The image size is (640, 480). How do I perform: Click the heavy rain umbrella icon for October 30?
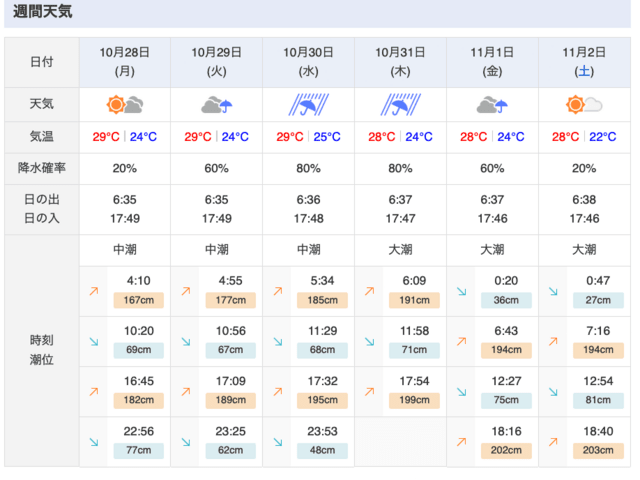click(309, 104)
